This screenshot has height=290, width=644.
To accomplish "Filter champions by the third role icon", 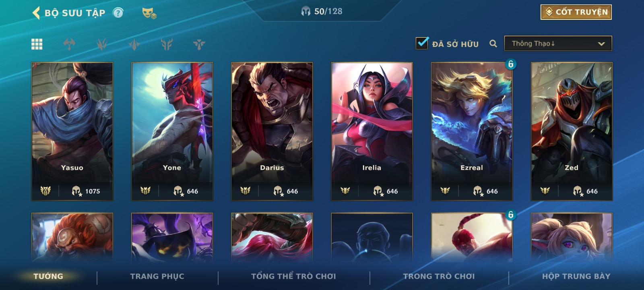I will (x=134, y=44).
